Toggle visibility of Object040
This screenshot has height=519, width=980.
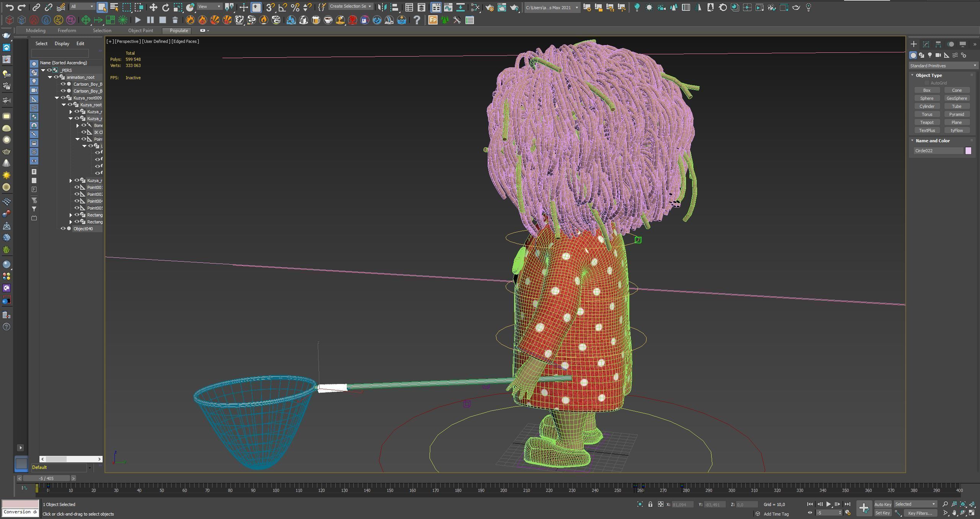pyautogui.click(x=63, y=228)
